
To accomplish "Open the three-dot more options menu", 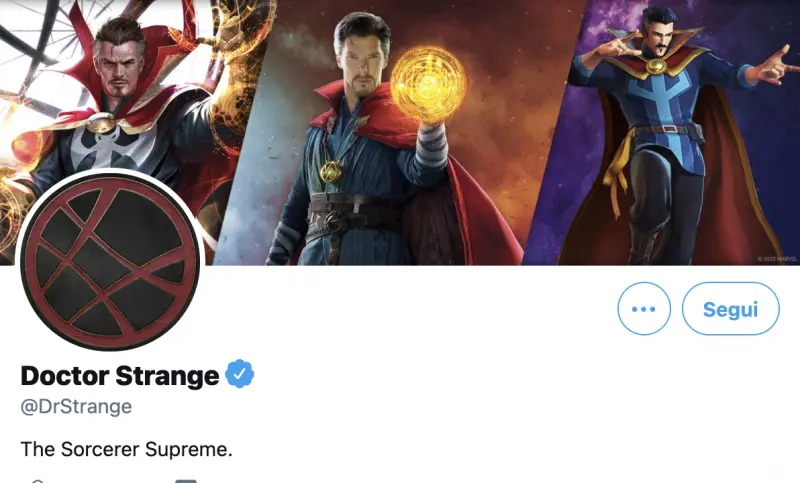I will pyautogui.click(x=644, y=309).
